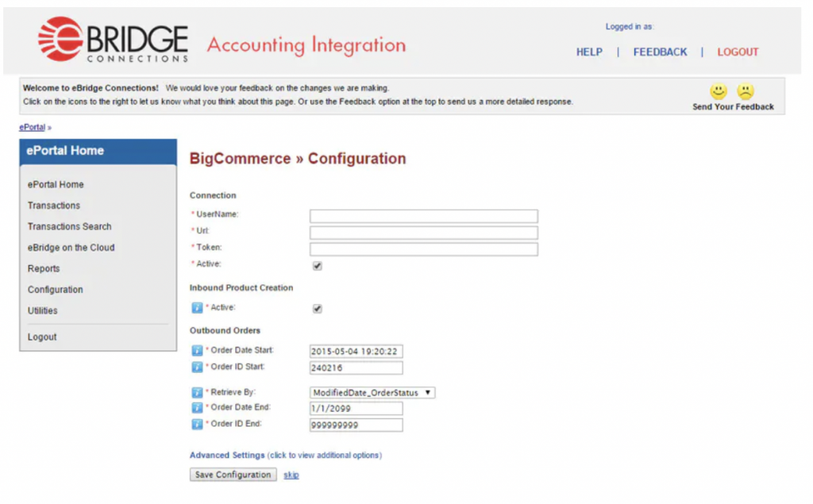Click the info icon next to Order Date End
This screenshot has width=813, height=504.
195,407
